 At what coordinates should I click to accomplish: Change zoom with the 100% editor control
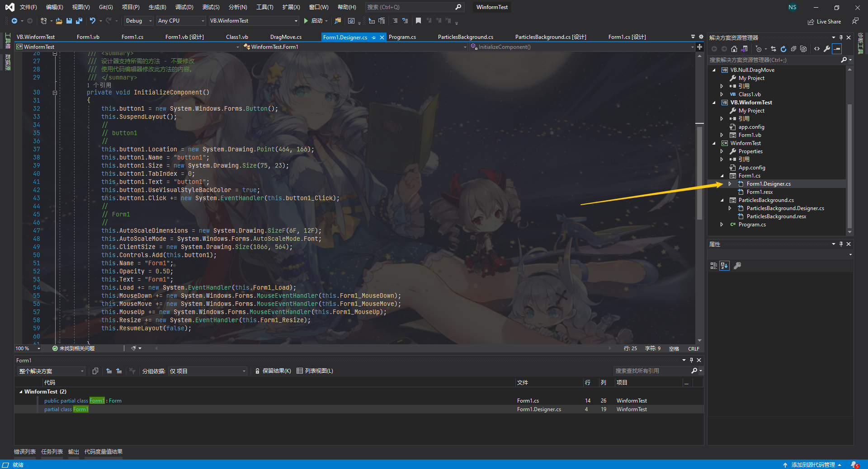point(27,348)
